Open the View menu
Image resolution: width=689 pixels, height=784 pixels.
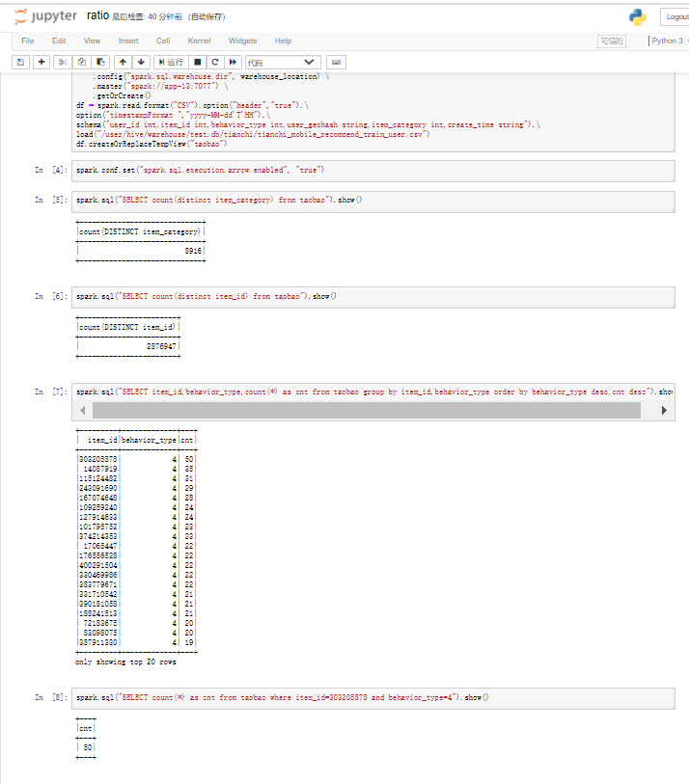(x=92, y=41)
